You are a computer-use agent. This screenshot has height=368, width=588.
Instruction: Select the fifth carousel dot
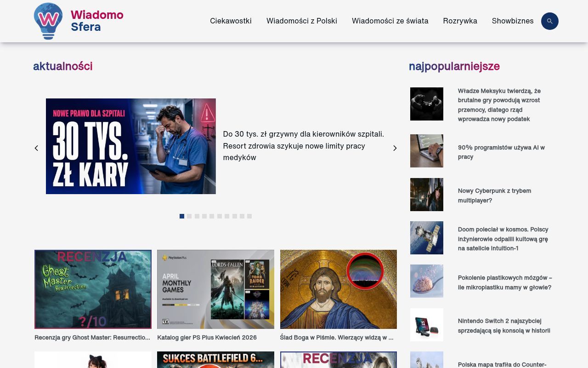212,216
